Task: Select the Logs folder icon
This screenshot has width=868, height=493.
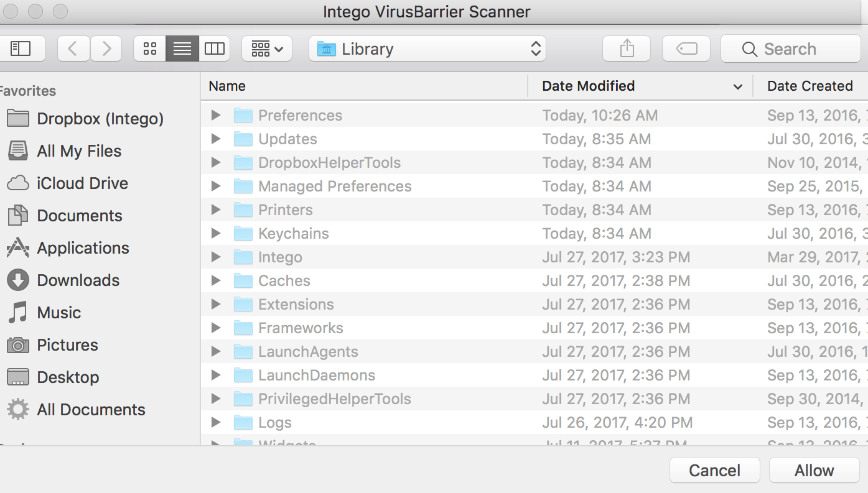Action: (243, 422)
